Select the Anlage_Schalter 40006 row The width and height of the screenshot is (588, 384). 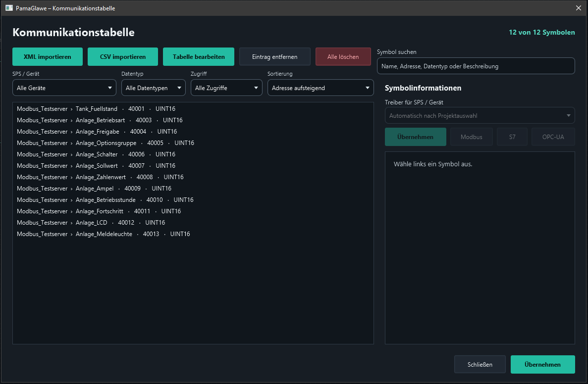tap(193, 154)
